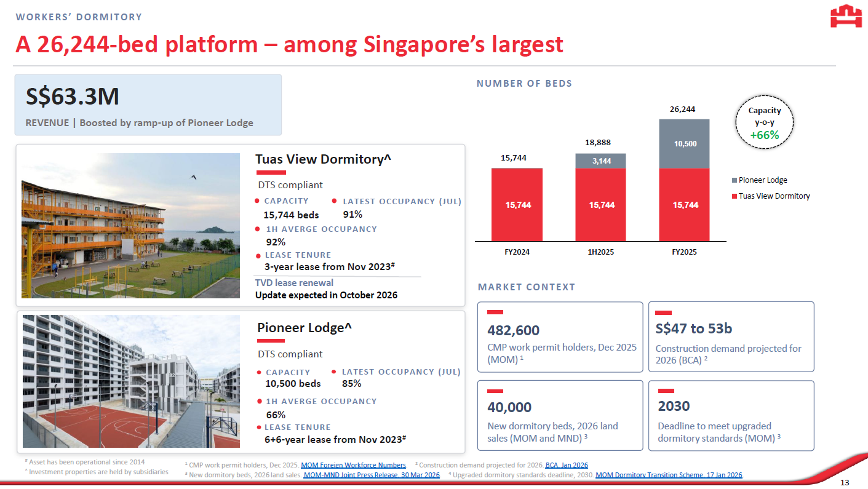
Task: Click the "85%" latest occupancy value
Action: point(352,384)
